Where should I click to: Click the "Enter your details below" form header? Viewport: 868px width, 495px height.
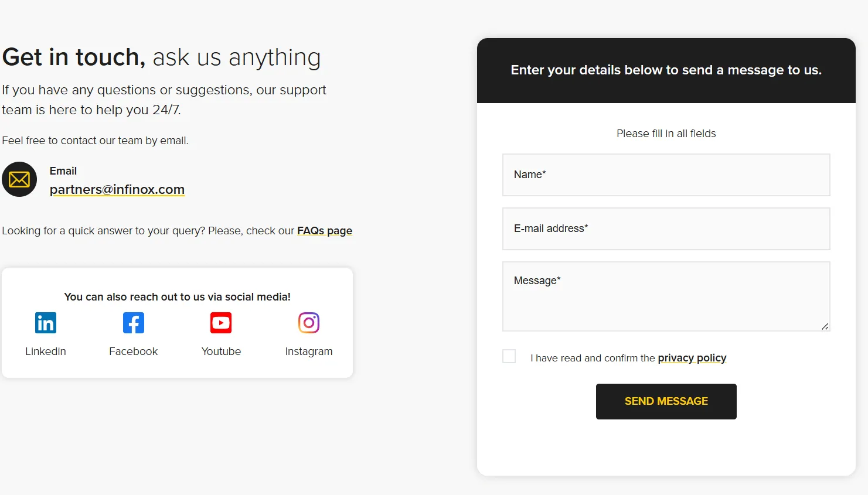(x=666, y=70)
